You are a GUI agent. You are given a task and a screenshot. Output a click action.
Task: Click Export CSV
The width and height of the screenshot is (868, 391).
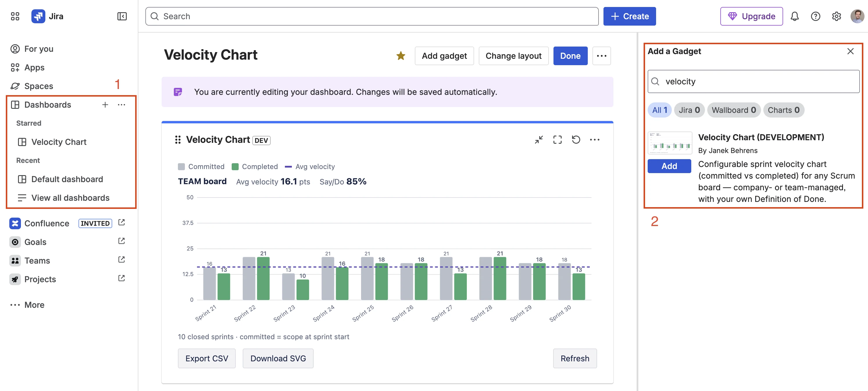(x=207, y=358)
